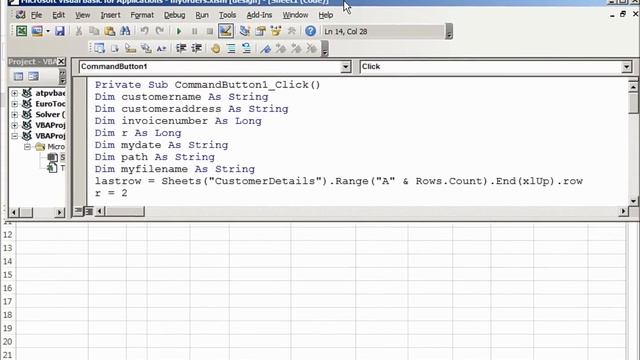Click the 'r = 2' code line

pyautogui.click(x=111, y=193)
